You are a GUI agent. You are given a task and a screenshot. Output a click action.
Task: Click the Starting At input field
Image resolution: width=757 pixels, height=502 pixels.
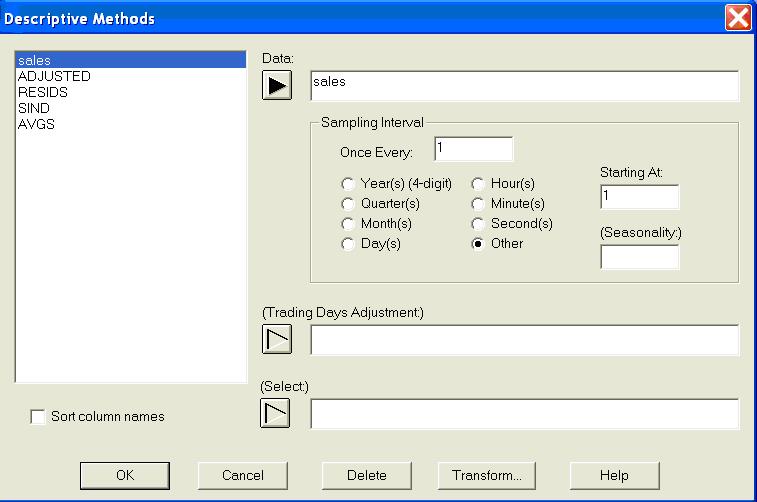click(640, 197)
